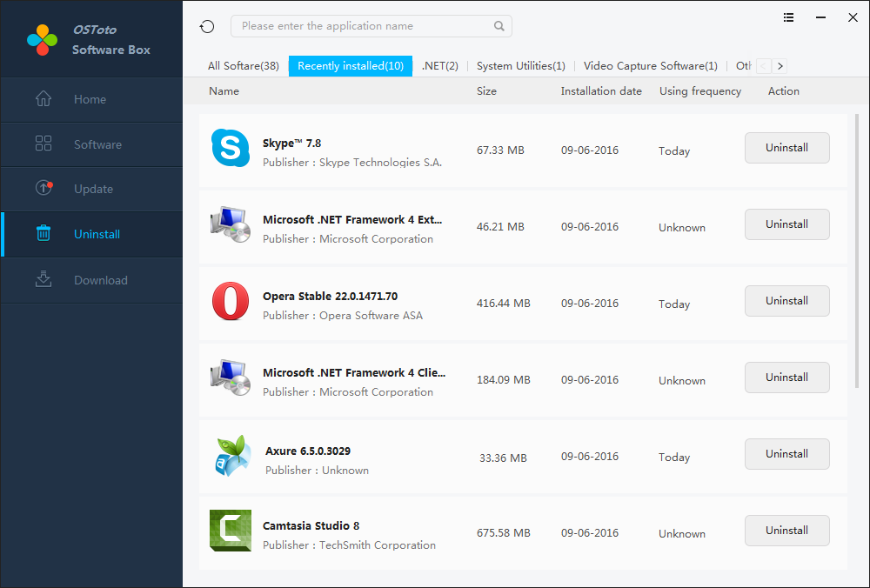Open the Software section
870x588 pixels.
coord(91,144)
